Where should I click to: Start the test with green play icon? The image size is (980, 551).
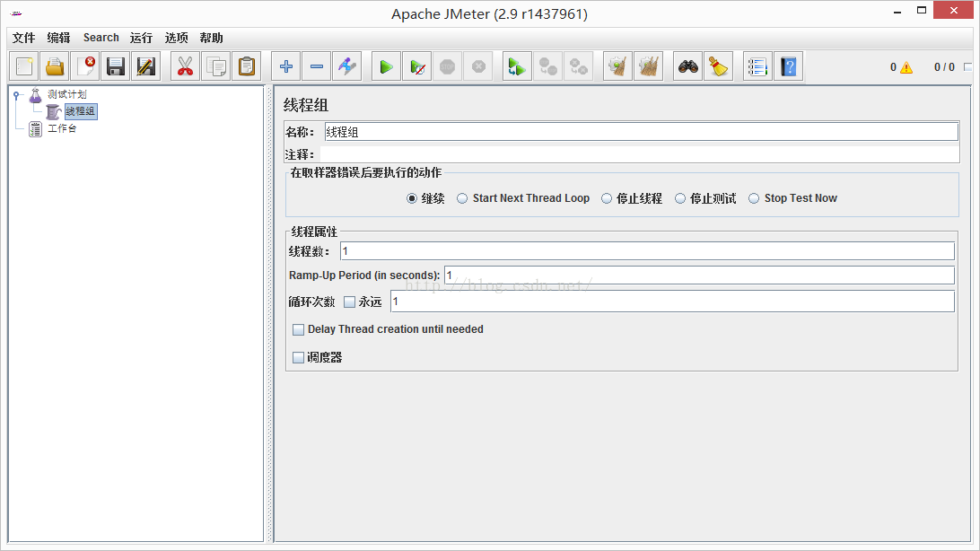(x=387, y=66)
